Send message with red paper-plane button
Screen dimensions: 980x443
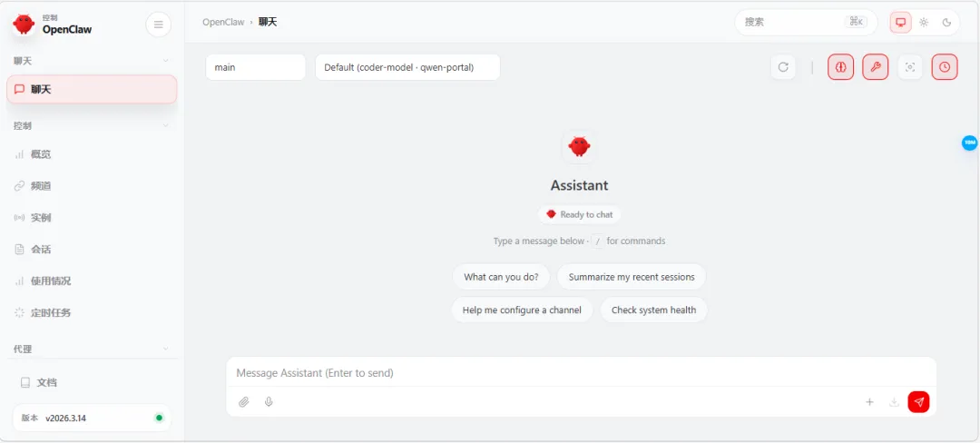coord(918,402)
